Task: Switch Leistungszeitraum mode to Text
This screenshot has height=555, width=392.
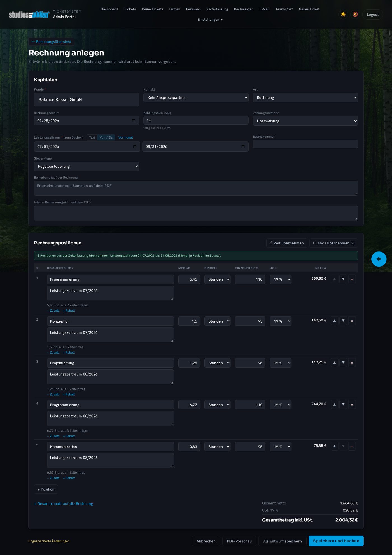Action: tap(92, 137)
